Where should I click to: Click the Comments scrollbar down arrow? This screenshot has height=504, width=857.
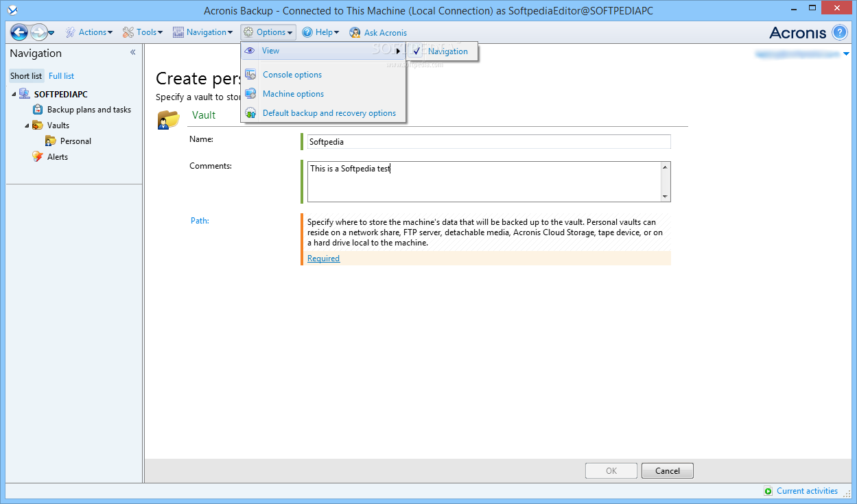point(665,197)
